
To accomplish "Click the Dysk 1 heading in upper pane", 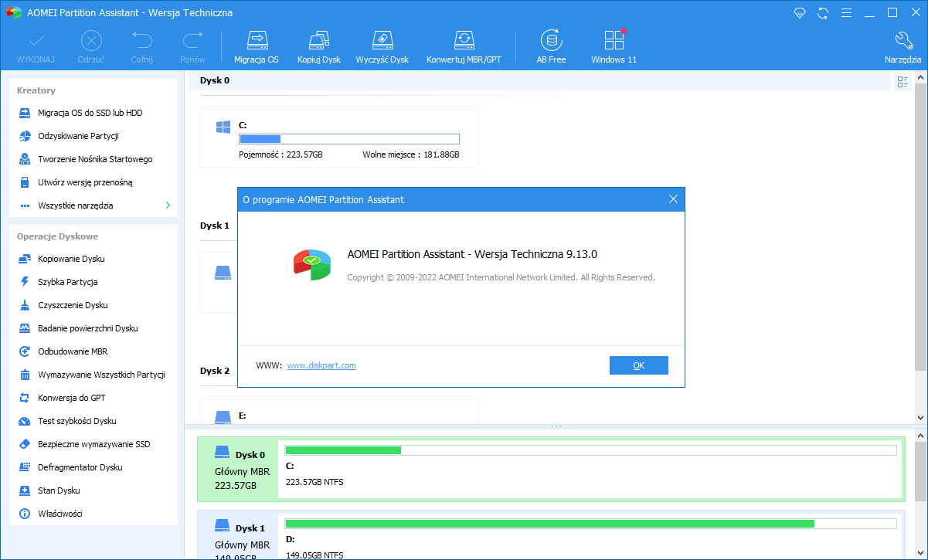I will tap(215, 226).
